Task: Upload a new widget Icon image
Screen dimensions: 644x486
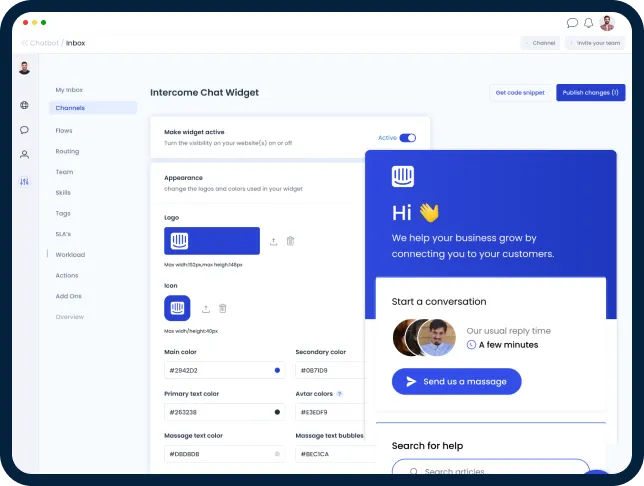Action: click(206, 309)
